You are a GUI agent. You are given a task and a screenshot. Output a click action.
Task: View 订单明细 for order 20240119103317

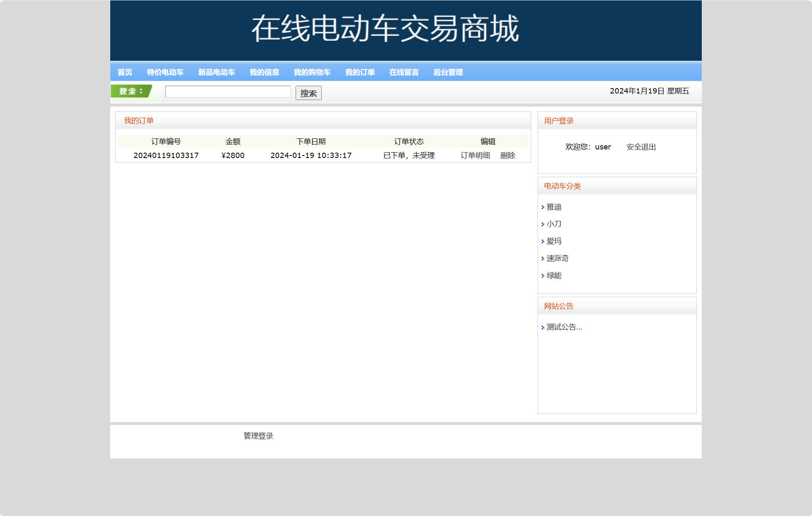[x=475, y=156]
